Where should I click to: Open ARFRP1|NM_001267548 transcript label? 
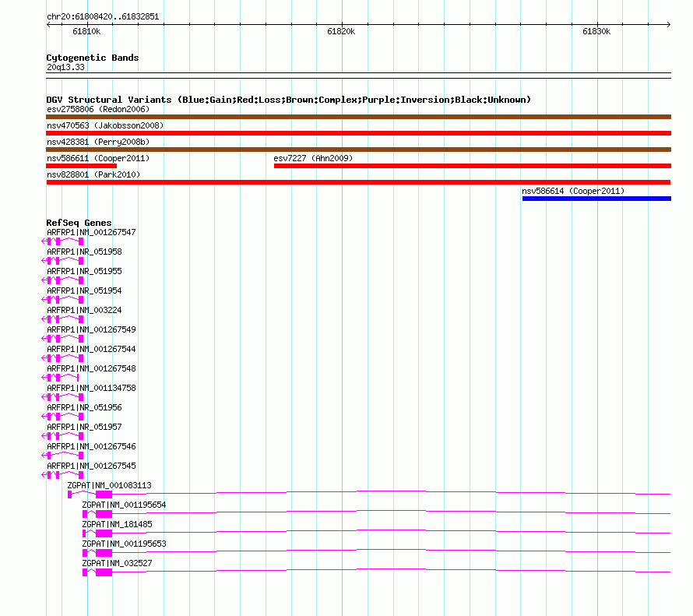[x=91, y=368]
